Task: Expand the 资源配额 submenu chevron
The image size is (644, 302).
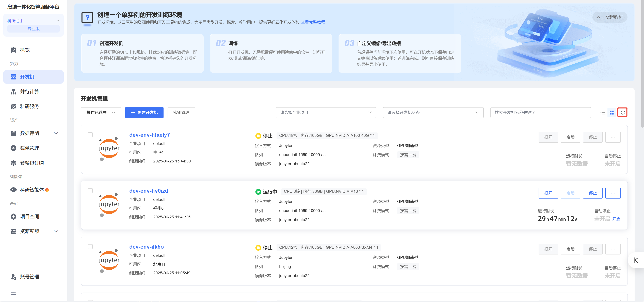Action: [56, 231]
